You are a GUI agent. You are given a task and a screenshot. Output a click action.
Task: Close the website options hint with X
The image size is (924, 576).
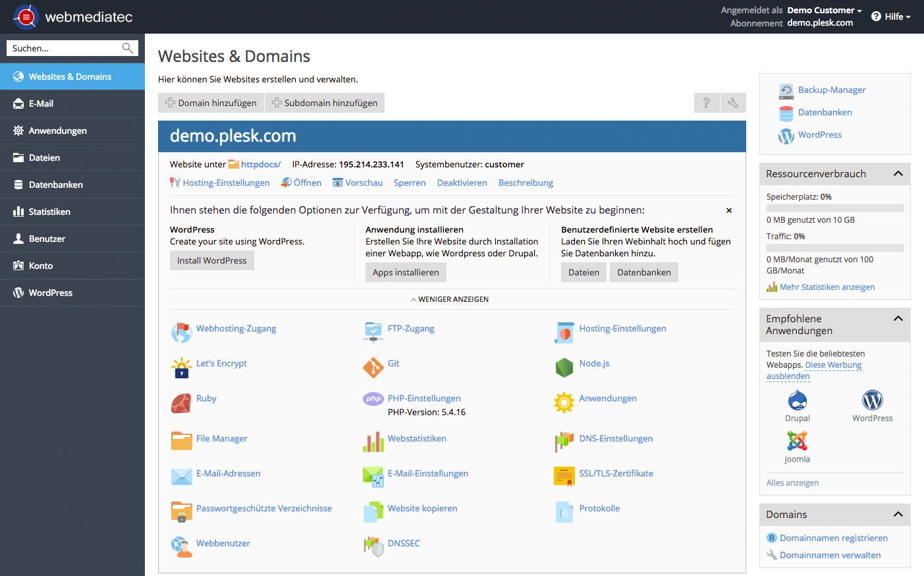click(x=729, y=211)
